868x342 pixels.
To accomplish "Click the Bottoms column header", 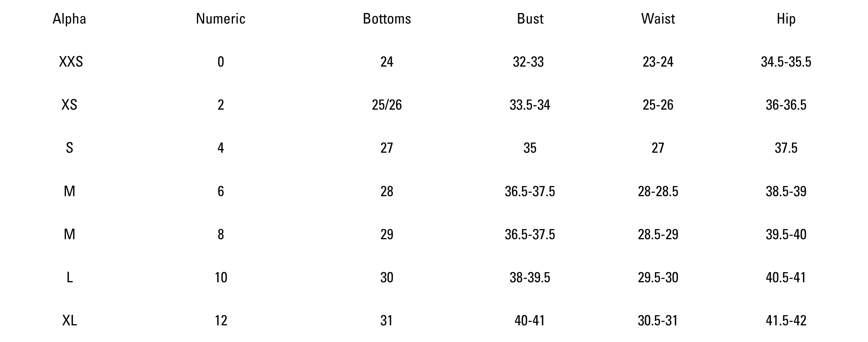I will [387, 19].
